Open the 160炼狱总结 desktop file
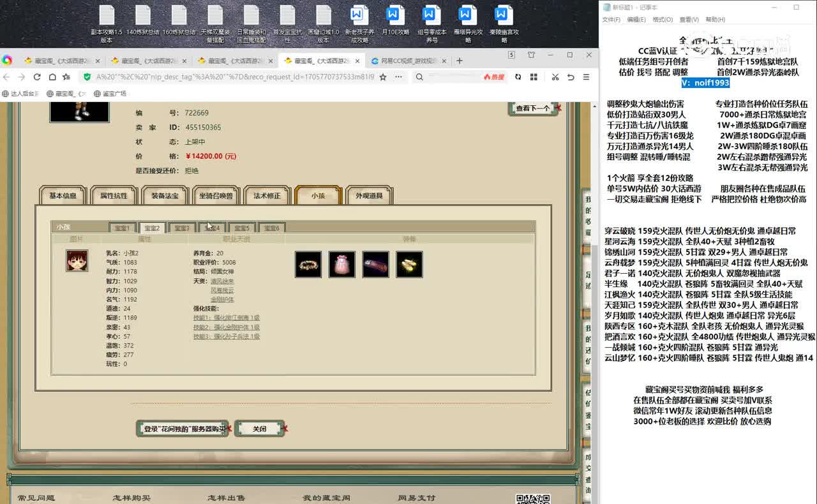Screen dimensions: 817x504 179,19
